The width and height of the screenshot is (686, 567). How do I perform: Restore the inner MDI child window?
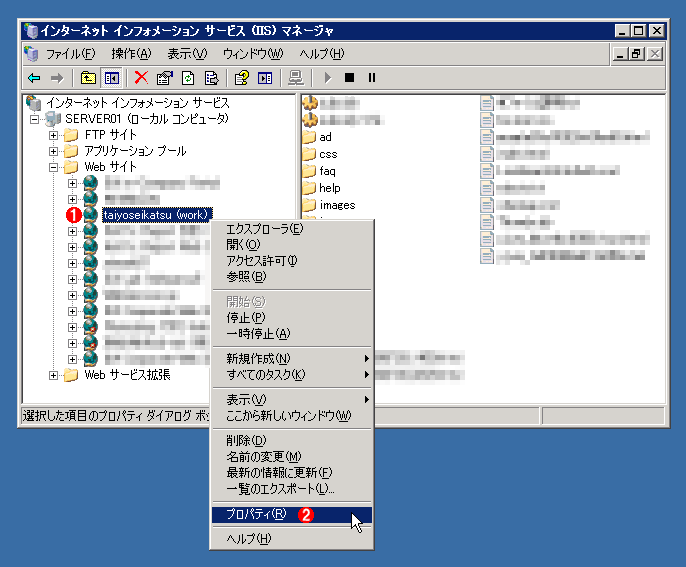(x=637, y=54)
